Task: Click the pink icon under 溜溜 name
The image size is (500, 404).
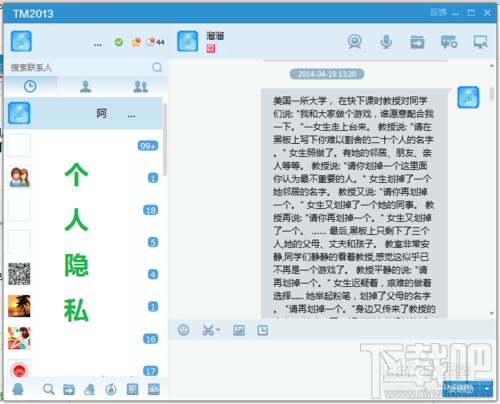Action: click(x=211, y=49)
